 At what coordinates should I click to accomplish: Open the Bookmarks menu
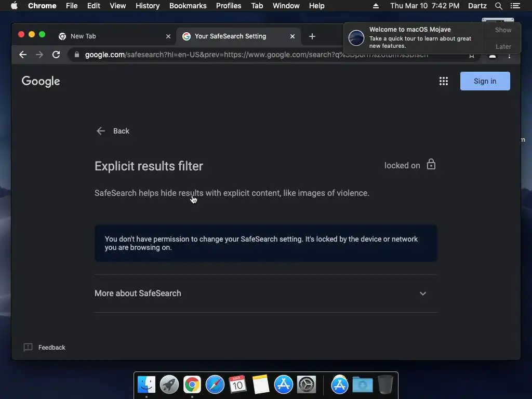pyautogui.click(x=188, y=6)
